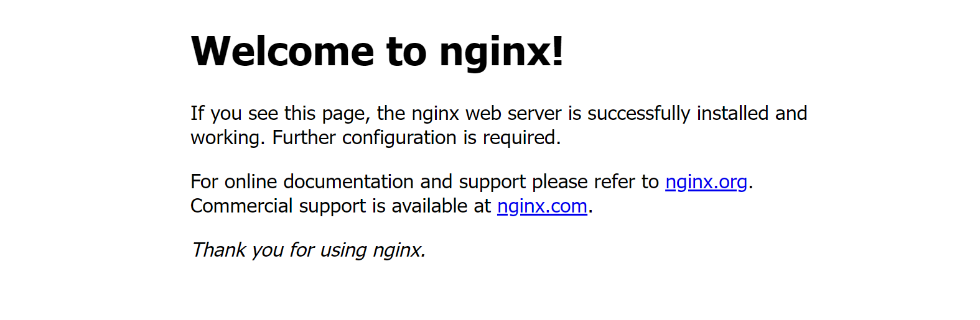Click the word 'successfully' in the first paragraph

pos(638,114)
